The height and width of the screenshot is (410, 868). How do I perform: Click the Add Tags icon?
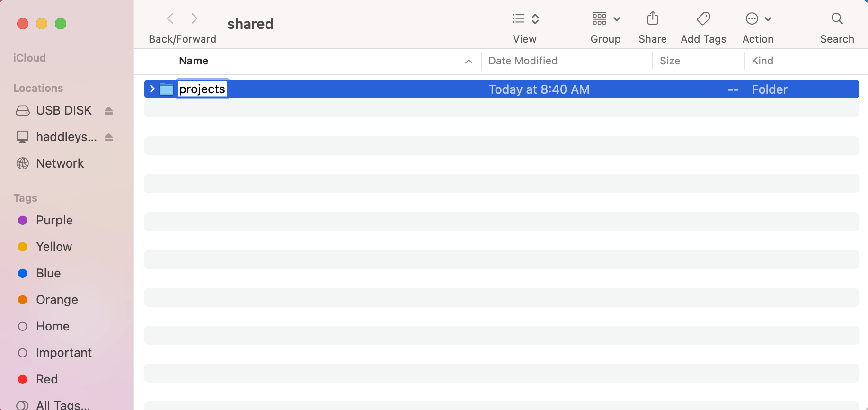(x=703, y=19)
